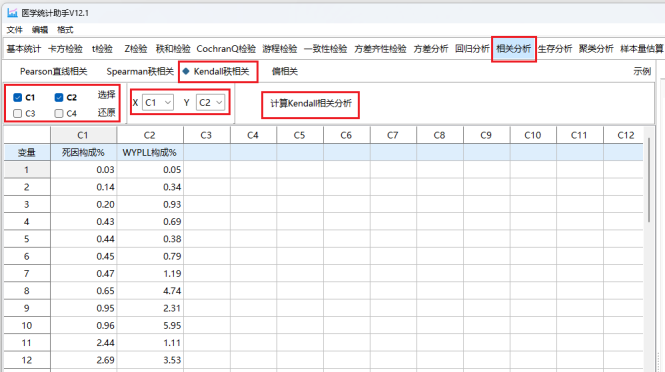Viewport: 665px width, 372px height.
Task: Click cell with value 2.44
Action: (84, 343)
